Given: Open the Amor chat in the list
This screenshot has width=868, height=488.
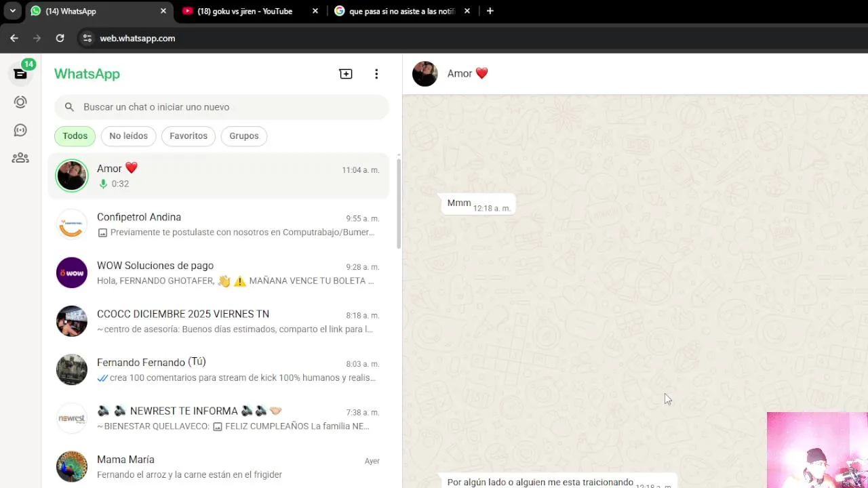Looking at the screenshot, I should [218, 176].
